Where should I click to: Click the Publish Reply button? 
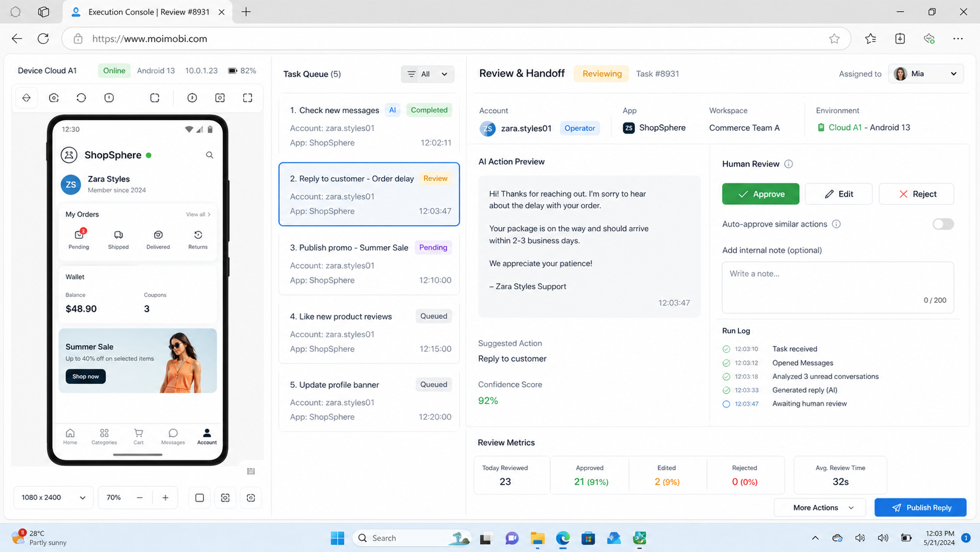click(x=920, y=507)
